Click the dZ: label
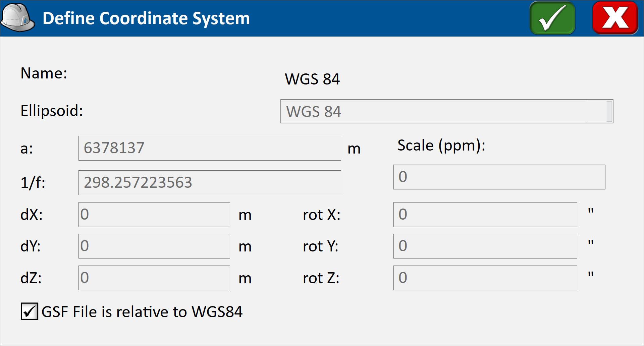 [x=31, y=278]
